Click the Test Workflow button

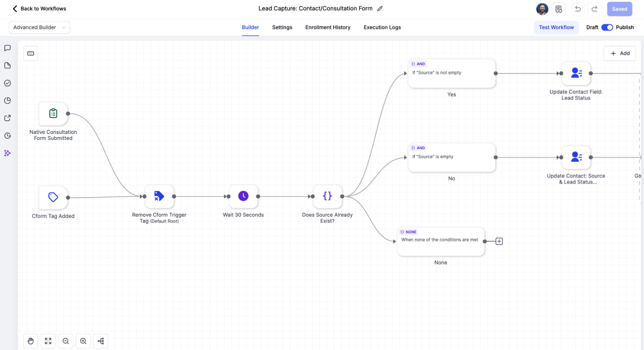556,27
